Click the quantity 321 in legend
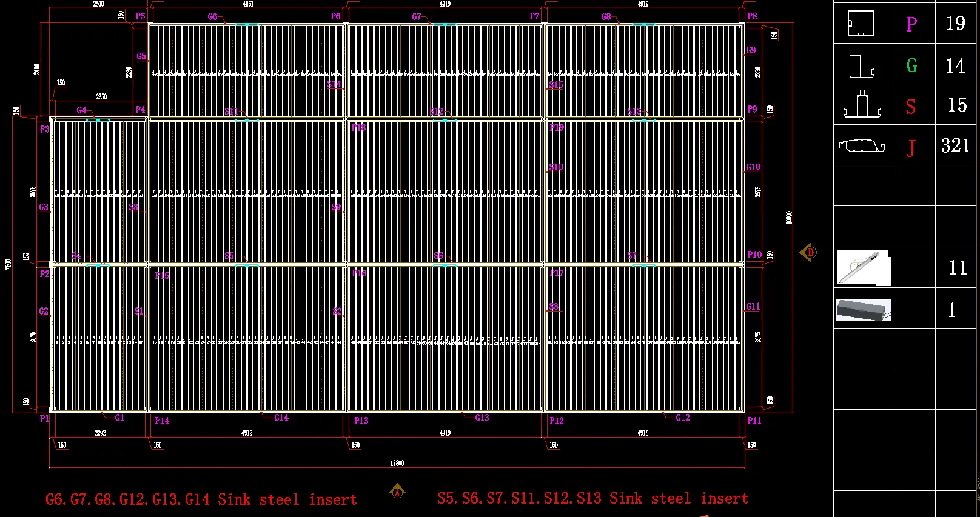 click(x=956, y=145)
